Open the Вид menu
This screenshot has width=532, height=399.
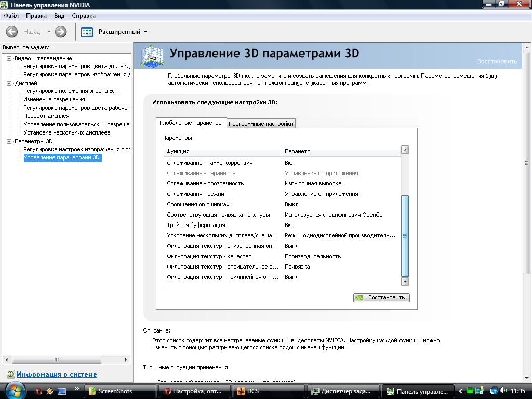tap(59, 16)
